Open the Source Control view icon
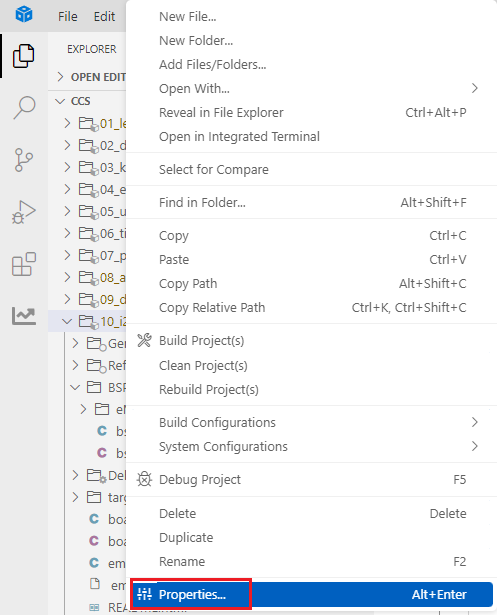This screenshot has height=615, width=497. click(24, 160)
